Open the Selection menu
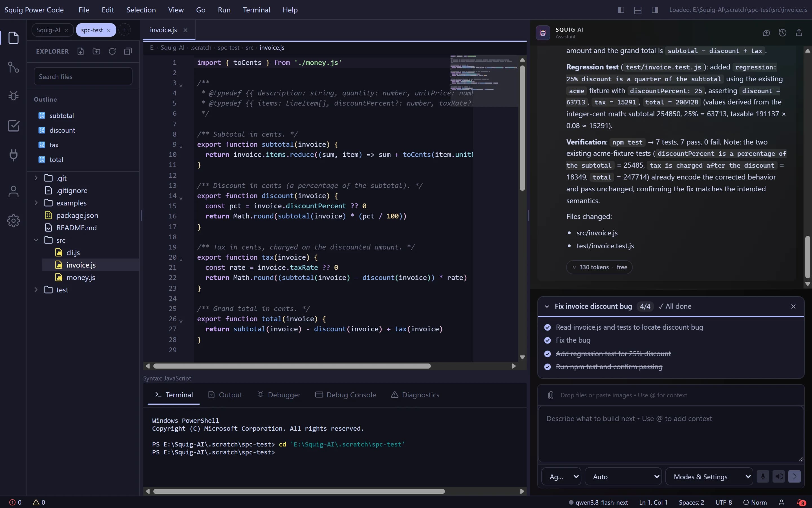This screenshot has height=508, width=812. 141,10
